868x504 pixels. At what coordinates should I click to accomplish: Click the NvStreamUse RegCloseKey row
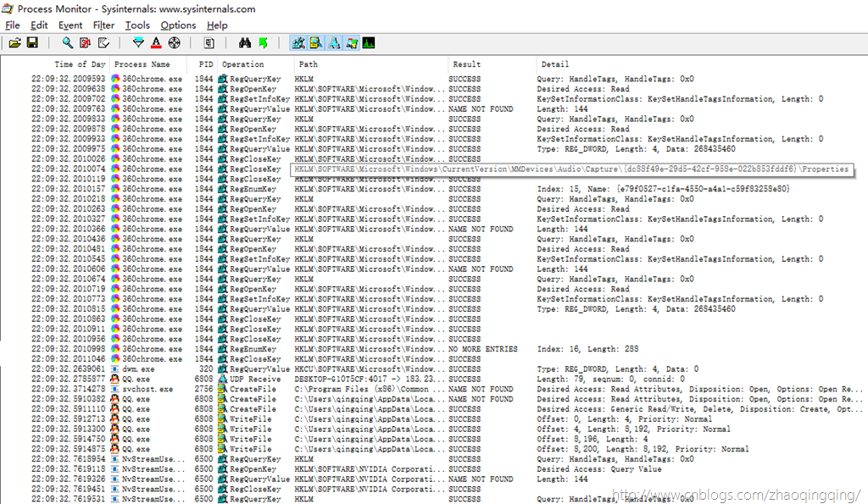[x=434, y=489]
